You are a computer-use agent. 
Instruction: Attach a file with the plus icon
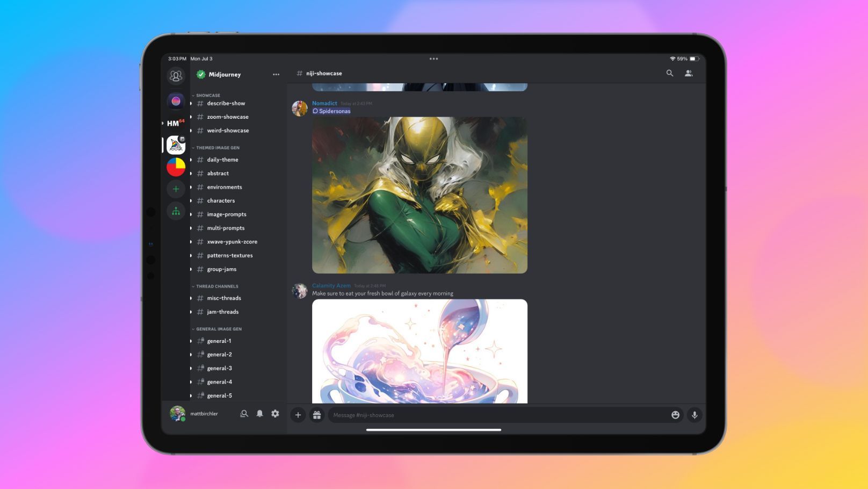tap(298, 415)
